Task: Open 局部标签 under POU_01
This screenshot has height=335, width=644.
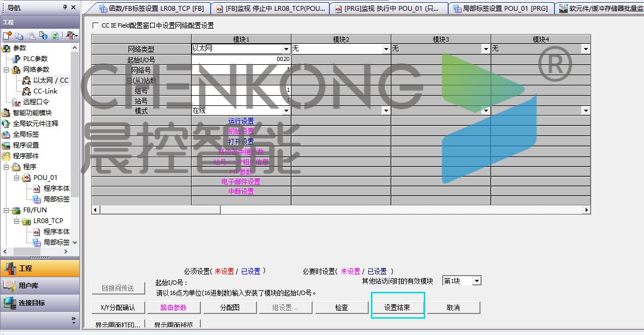Action: [x=57, y=199]
